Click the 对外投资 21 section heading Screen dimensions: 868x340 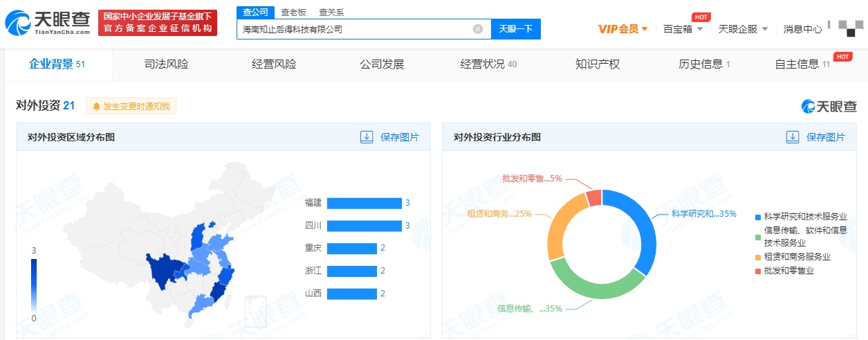click(x=46, y=106)
